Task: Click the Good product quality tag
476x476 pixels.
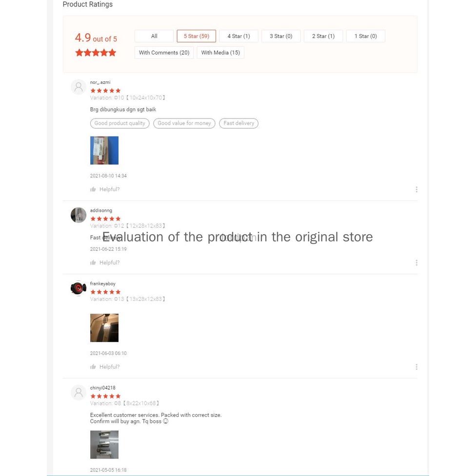Action: coord(120,123)
